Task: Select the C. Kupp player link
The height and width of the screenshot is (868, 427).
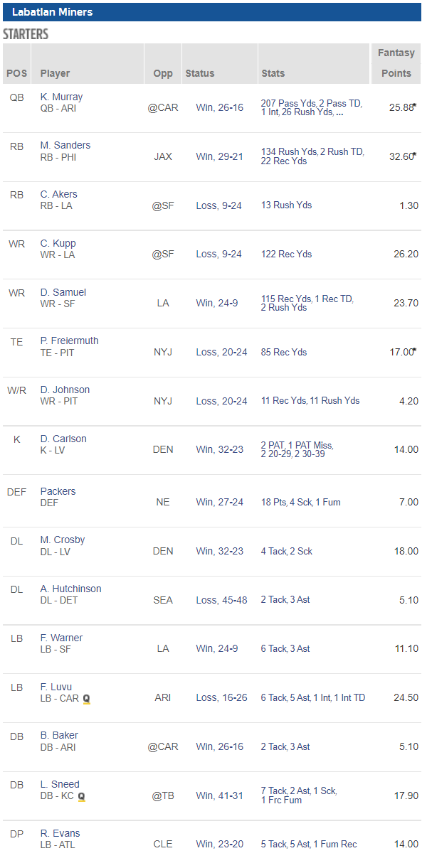Action: click(x=58, y=243)
